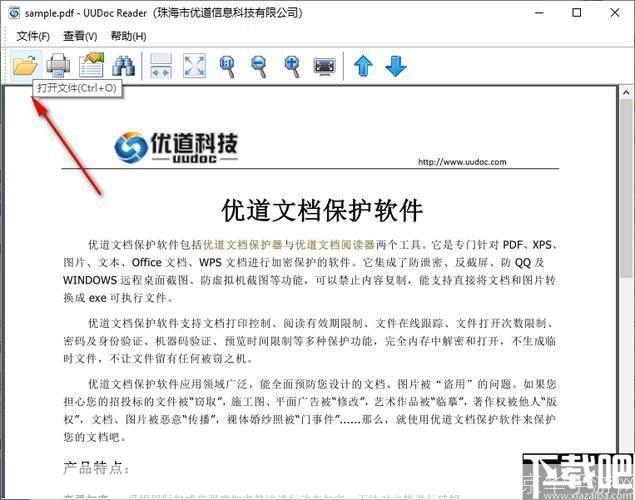Select the fit page expand-arrows icon
This screenshot has height=500, width=635.
coord(194,66)
